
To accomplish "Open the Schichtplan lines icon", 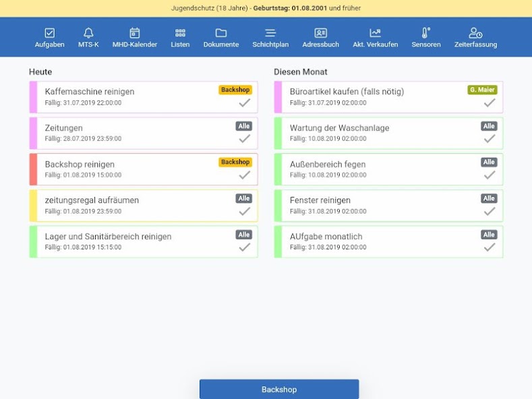I will [270, 33].
